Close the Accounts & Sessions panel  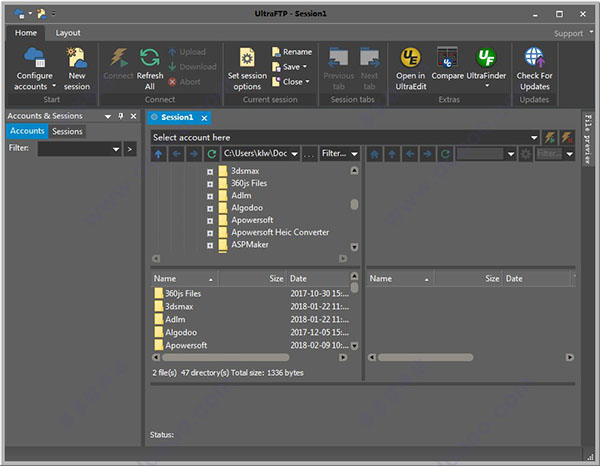(x=133, y=116)
